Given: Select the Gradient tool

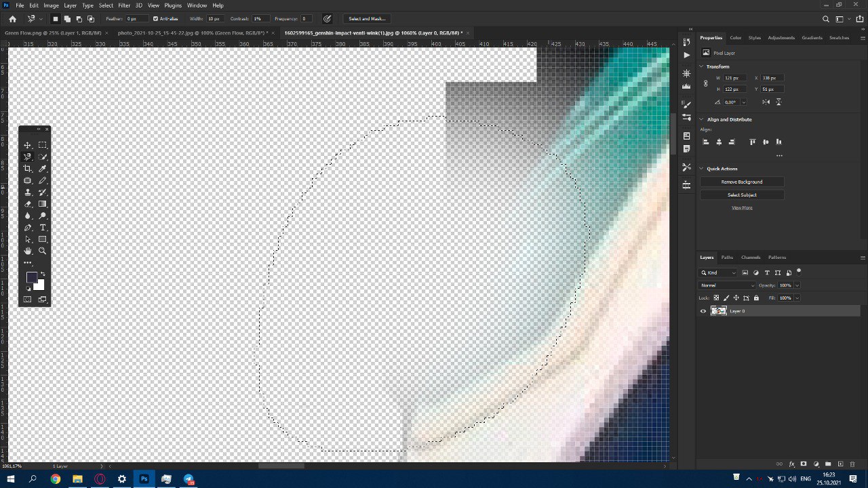Looking at the screenshot, I should 43,204.
